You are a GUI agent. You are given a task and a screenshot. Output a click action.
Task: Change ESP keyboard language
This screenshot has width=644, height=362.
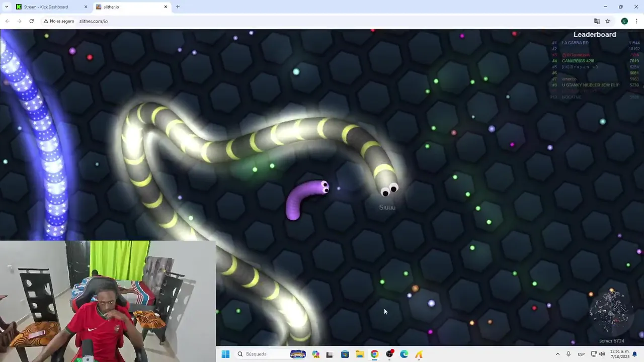581,354
